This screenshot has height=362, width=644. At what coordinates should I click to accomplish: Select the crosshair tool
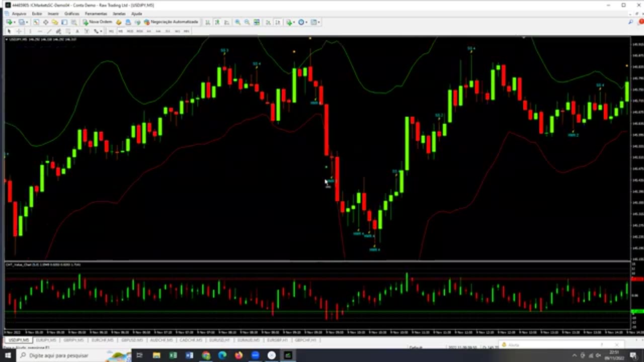19,31
